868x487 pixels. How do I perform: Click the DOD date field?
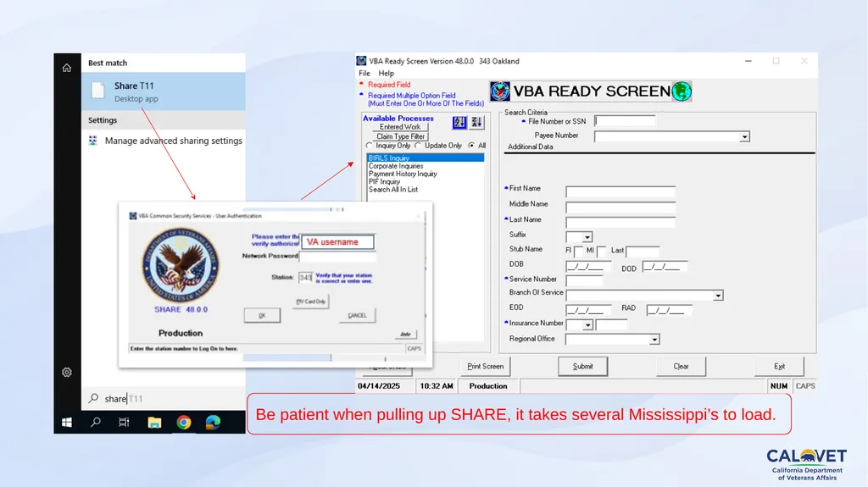pos(665,267)
